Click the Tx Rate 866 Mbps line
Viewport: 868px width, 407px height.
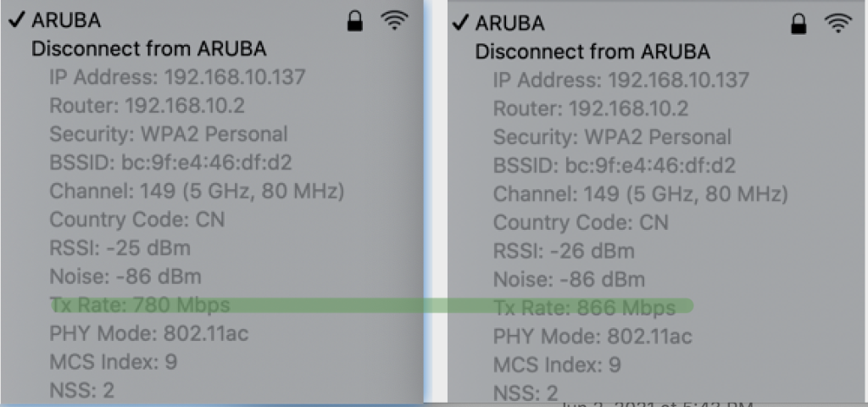pos(585,307)
